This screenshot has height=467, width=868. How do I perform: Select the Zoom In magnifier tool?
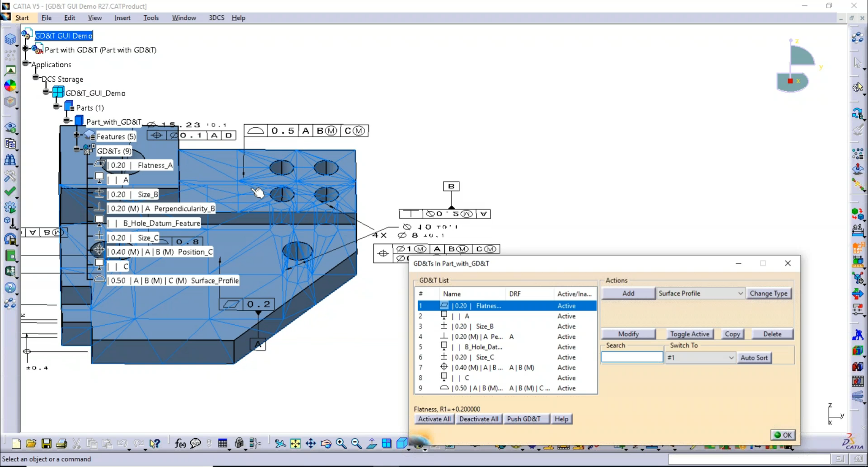coord(340,444)
